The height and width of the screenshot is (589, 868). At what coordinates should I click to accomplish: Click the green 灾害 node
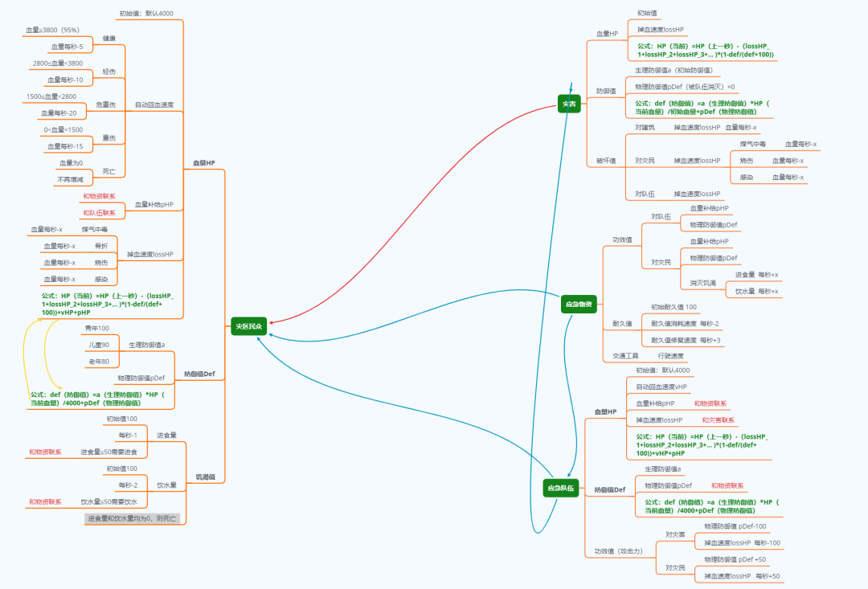click(569, 104)
